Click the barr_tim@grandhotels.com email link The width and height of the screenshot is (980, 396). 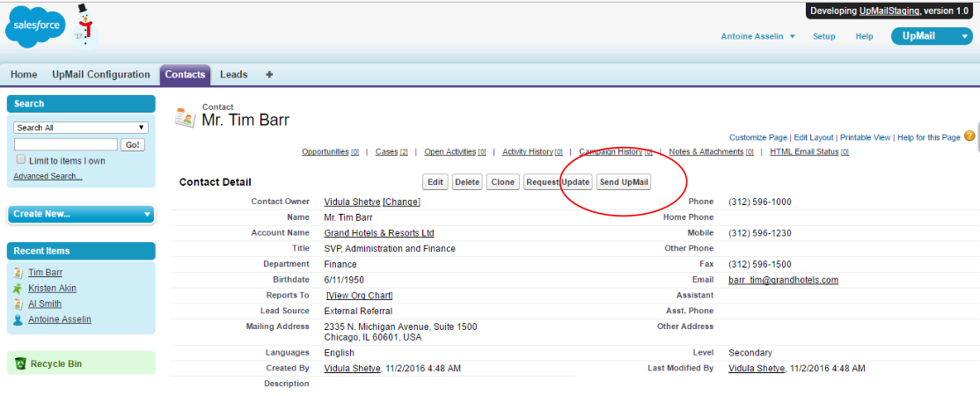[783, 280]
